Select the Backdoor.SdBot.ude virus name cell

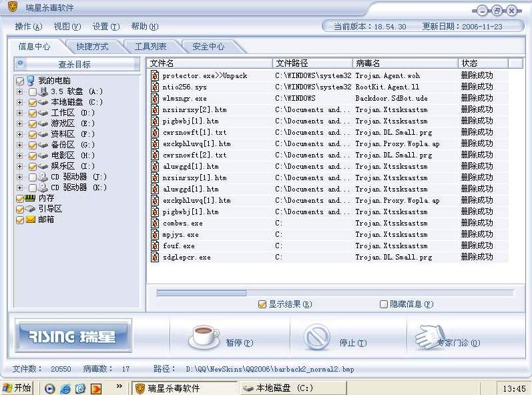(x=391, y=98)
